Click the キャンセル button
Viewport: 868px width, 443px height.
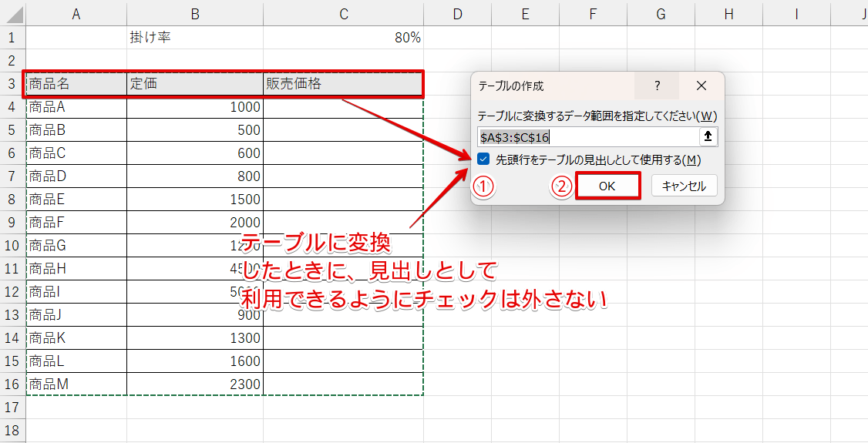pyautogui.click(x=685, y=186)
